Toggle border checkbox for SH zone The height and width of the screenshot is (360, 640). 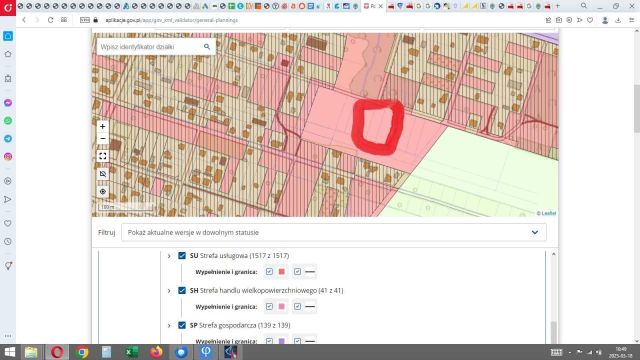(298, 306)
